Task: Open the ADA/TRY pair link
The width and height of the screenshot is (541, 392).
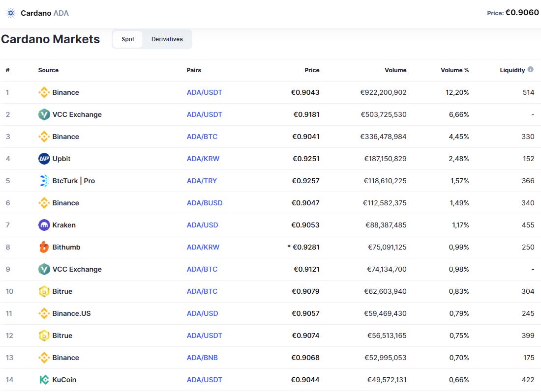Action: tap(202, 181)
